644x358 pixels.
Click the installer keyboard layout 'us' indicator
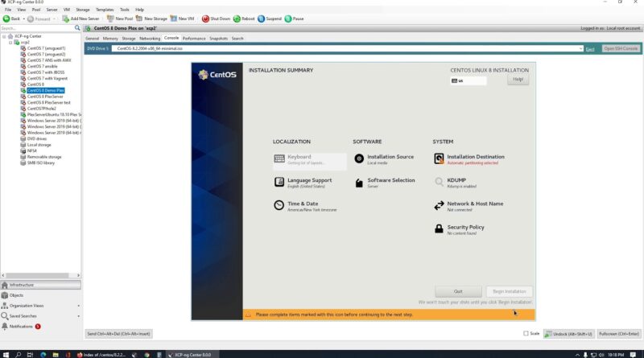(x=469, y=81)
